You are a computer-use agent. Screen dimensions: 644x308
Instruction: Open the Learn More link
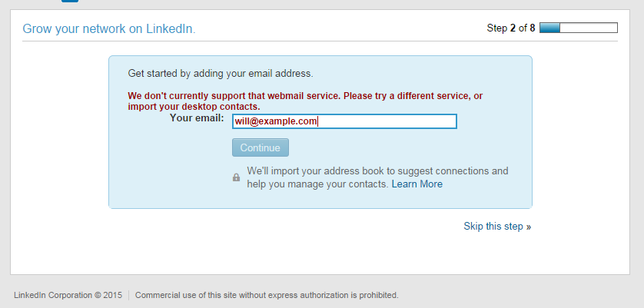[417, 184]
